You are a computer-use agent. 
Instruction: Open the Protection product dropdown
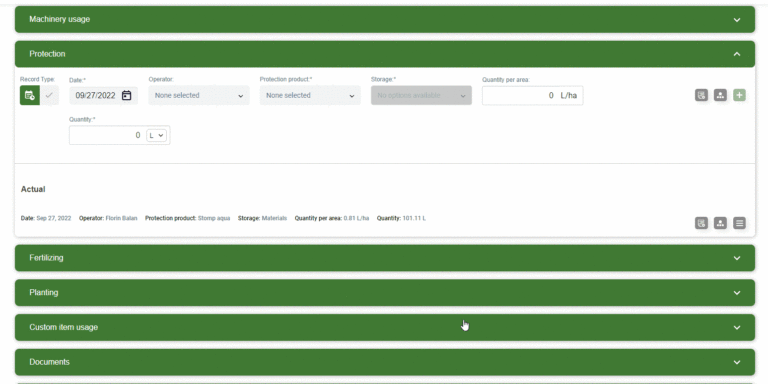[310, 96]
